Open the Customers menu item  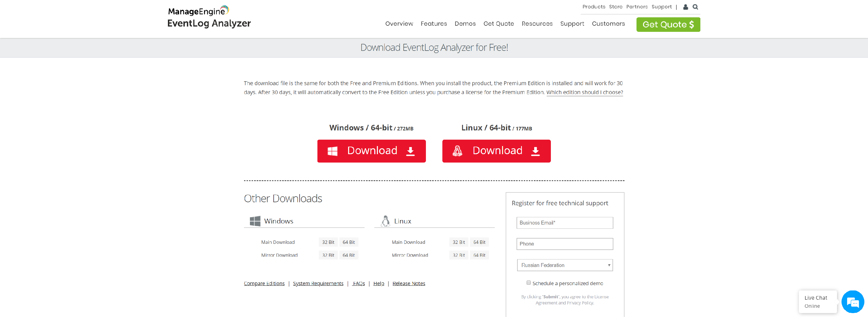pos(608,24)
